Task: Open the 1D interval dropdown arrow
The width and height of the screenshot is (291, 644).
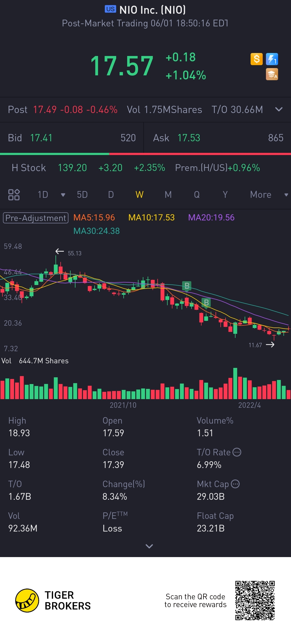Action: [x=63, y=195]
